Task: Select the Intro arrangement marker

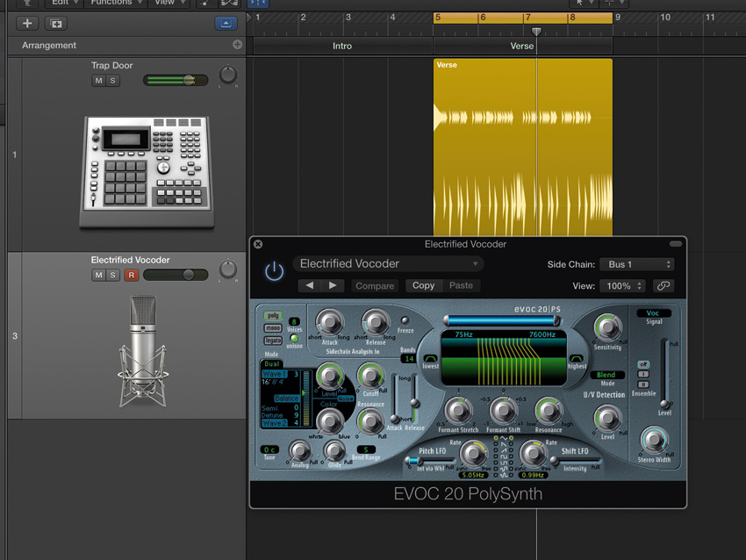Action: (342, 47)
